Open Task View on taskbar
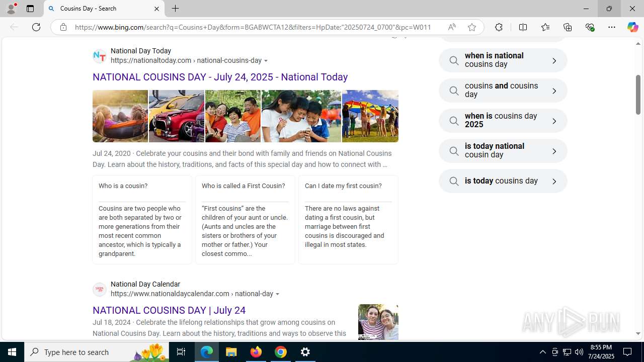Image resolution: width=644 pixels, height=362 pixels. (x=181, y=352)
